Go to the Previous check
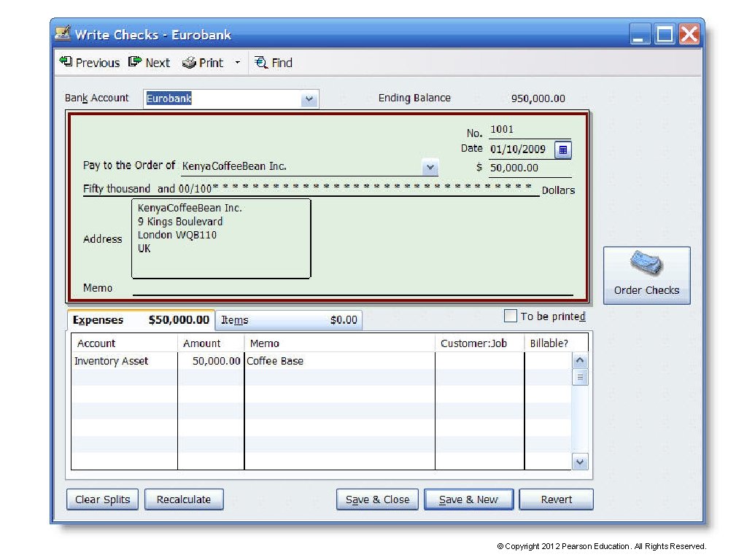Image resolution: width=747 pixels, height=560 pixels. click(90, 63)
